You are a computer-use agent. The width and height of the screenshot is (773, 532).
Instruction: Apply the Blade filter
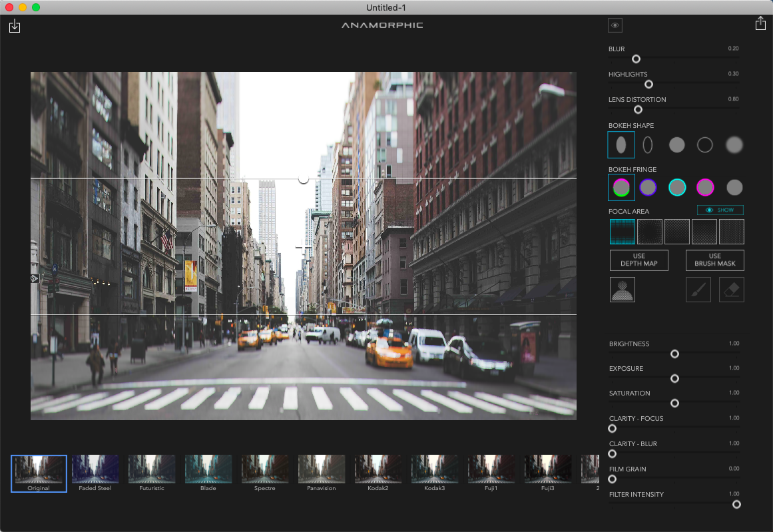point(208,473)
